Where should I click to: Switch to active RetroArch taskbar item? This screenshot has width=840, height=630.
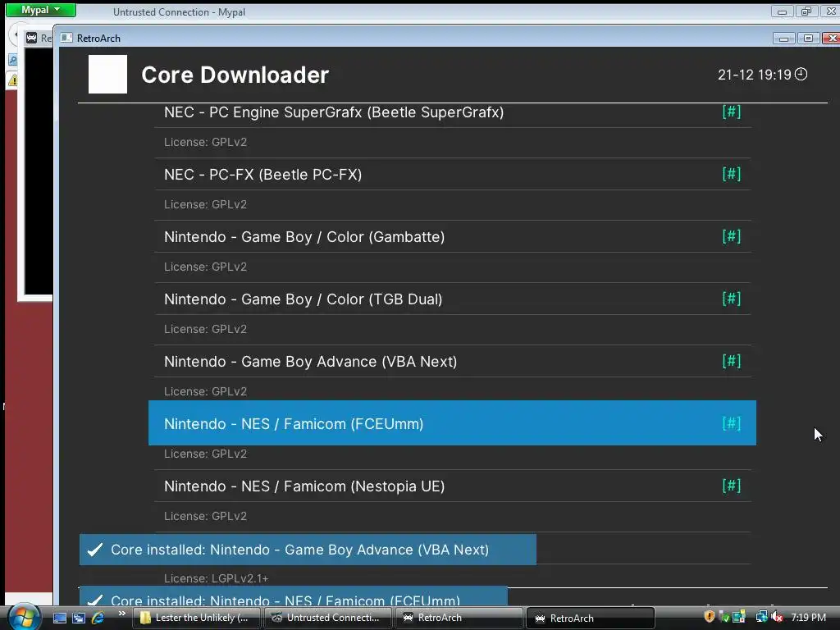coord(591,618)
